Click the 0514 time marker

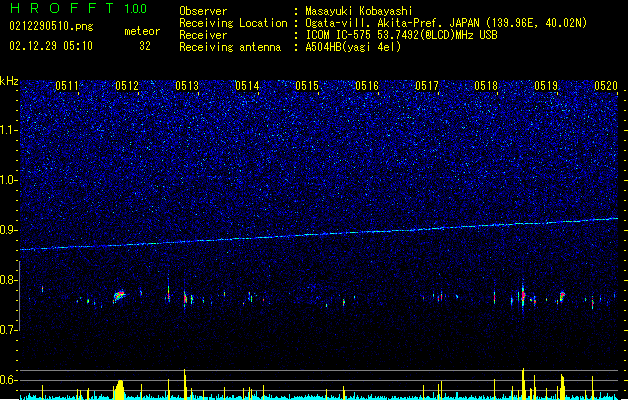coord(247,86)
